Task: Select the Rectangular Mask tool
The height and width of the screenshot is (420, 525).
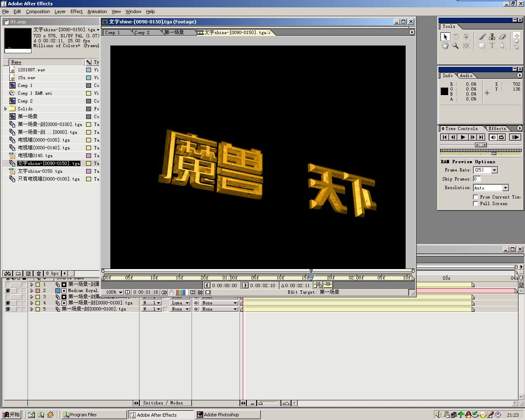Action: (x=482, y=46)
